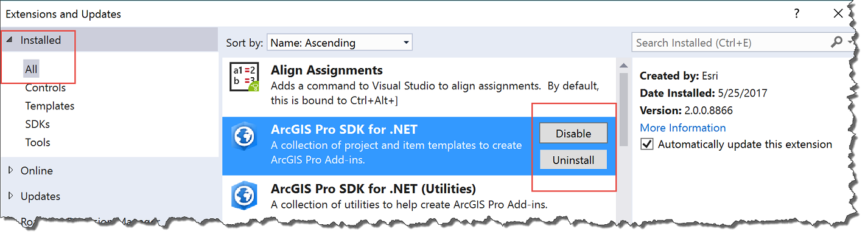Screen dimensions: 868x237
Task: Uninstall the ArcGIS Pro SDK extension
Action: click(573, 160)
